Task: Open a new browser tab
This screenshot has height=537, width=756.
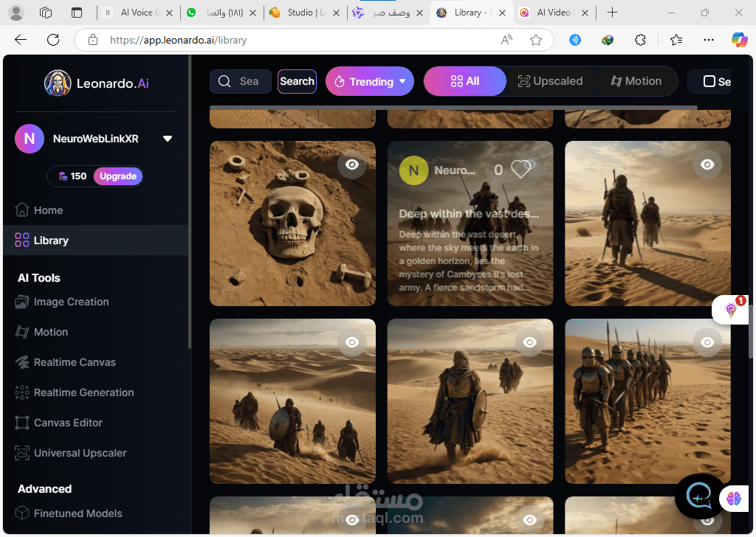Action: (x=612, y=13)
